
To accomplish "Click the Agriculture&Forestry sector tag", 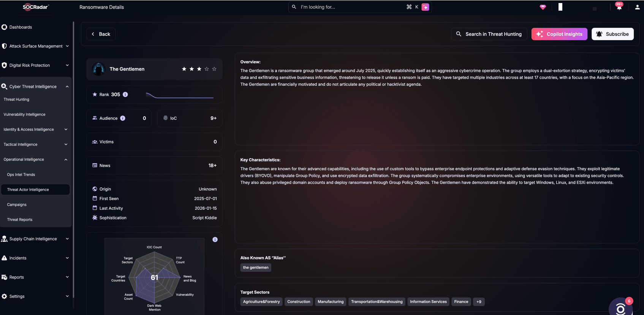I will point(261,302).
